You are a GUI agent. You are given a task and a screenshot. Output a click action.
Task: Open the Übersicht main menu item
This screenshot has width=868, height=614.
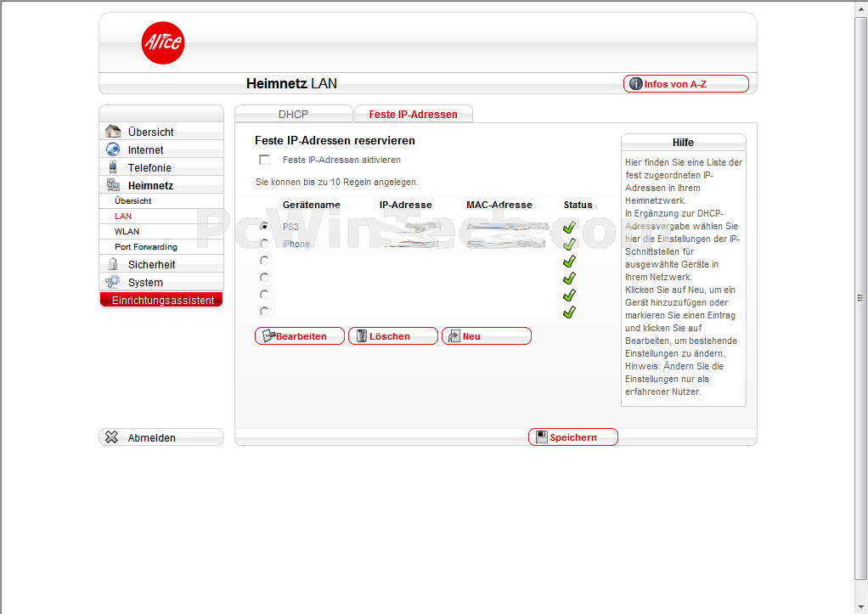pyautogui.click(x=161, y=132)
